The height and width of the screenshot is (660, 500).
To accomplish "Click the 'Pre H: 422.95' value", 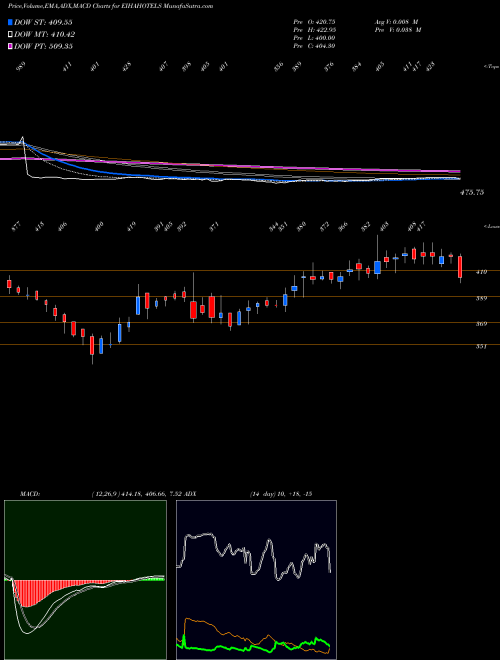I will click(314, 30).
